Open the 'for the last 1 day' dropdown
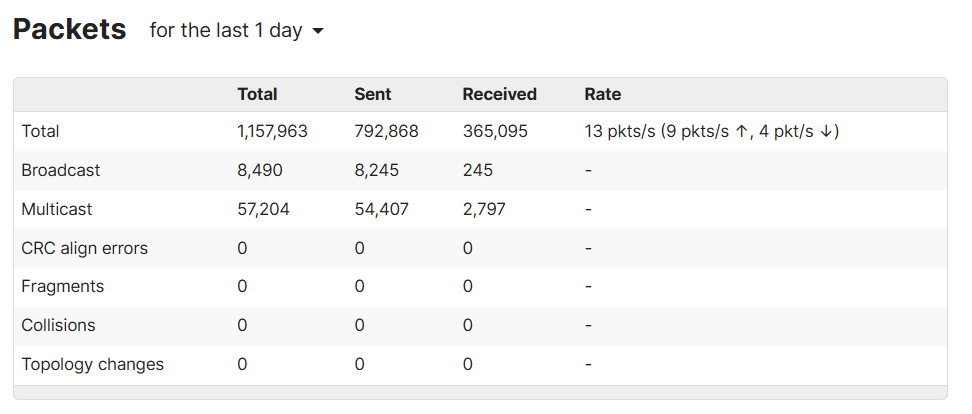Viewport: 972px width, 414px height. tap(236, 30)
